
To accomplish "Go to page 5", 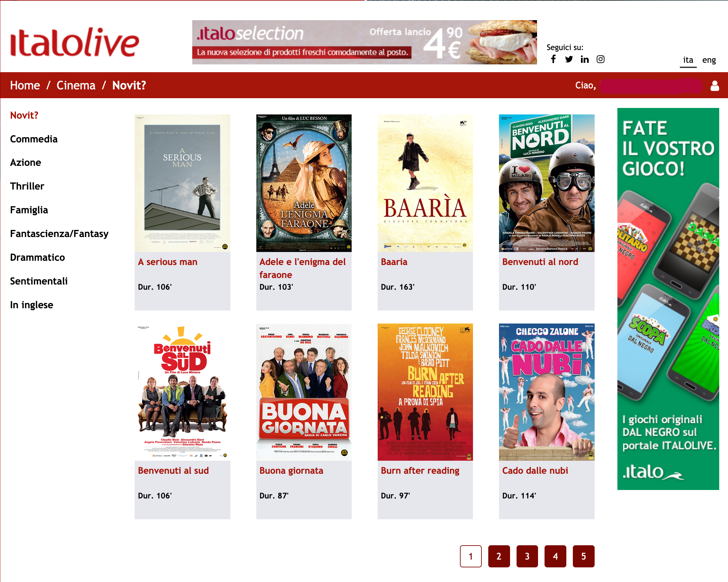I will click(x=584, y=556).
